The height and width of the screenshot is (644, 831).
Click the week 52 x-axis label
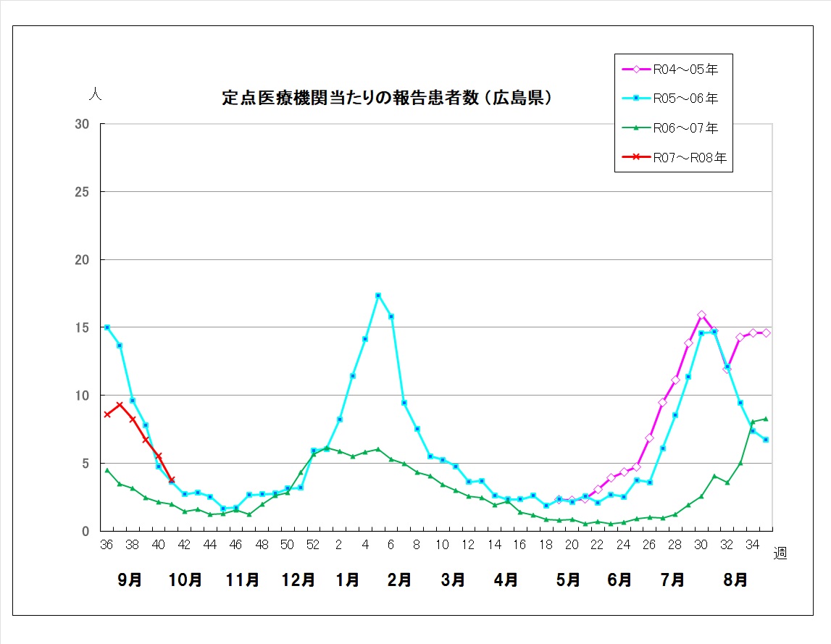[312, 545]
